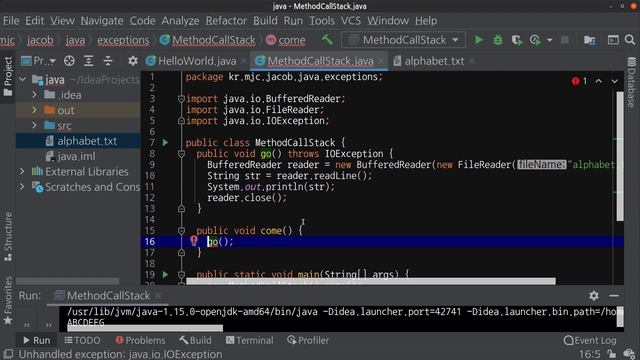Hide the Run panel with minus icon
Viewport: 640px width, 360px height.
tap(614, 296)
